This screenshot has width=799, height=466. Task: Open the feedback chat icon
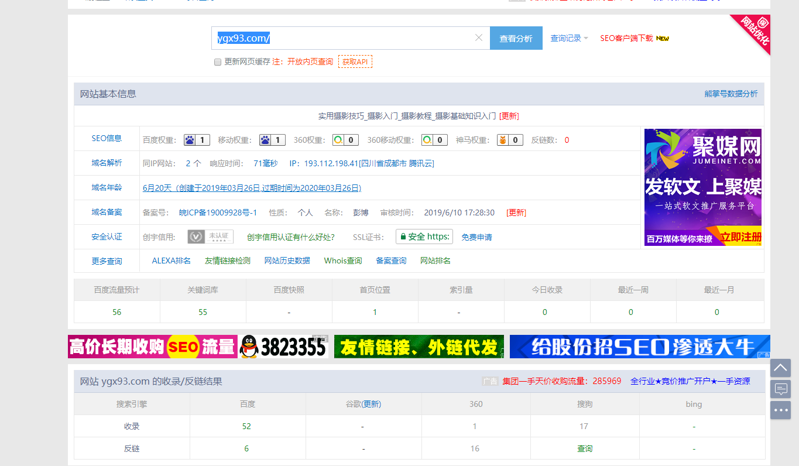tap(780, 390)
